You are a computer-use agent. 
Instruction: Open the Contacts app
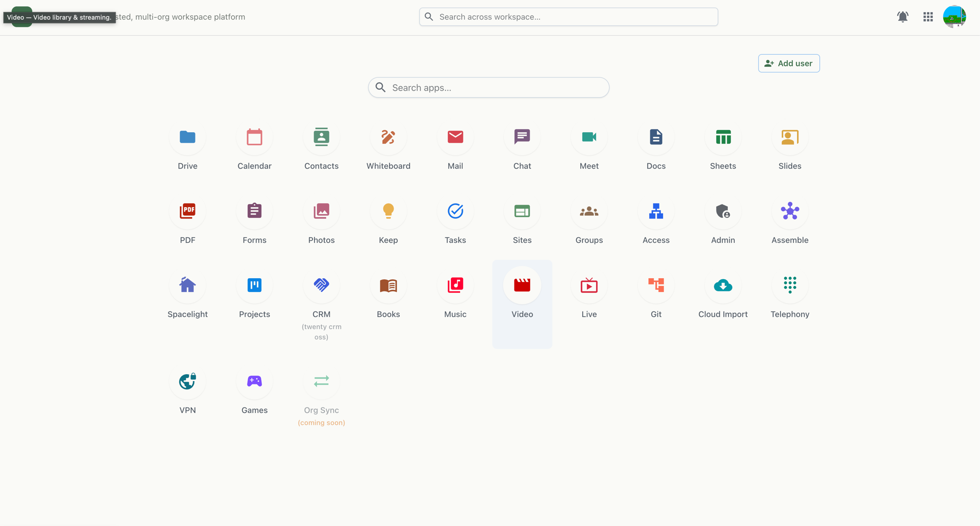point(321,148)
